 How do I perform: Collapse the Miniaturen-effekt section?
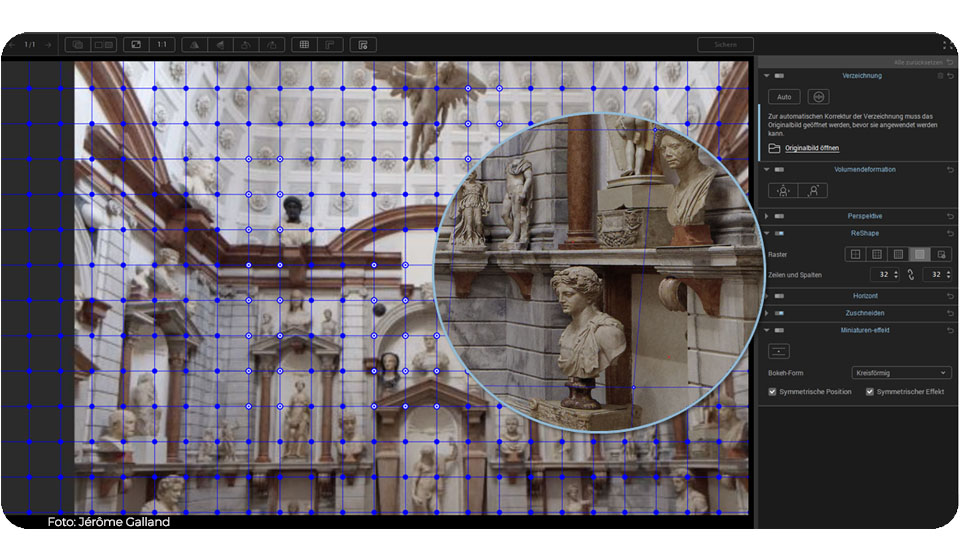766,330
